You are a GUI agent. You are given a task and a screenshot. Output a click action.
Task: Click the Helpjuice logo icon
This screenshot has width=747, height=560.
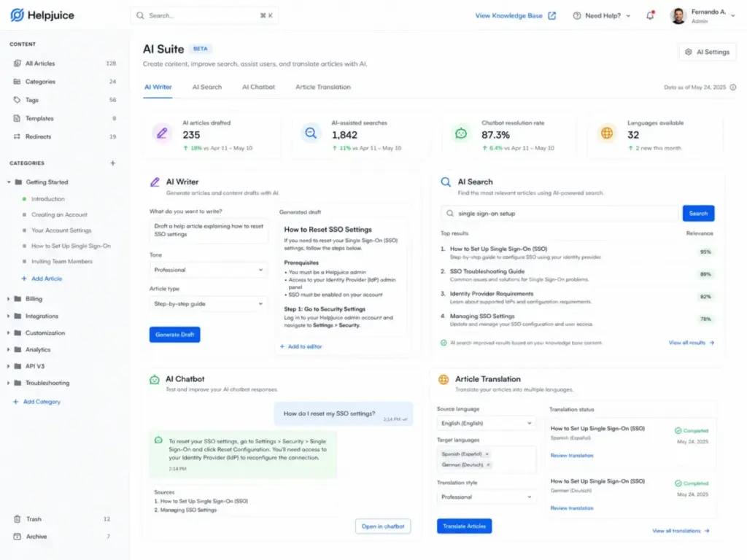point(18,15)
